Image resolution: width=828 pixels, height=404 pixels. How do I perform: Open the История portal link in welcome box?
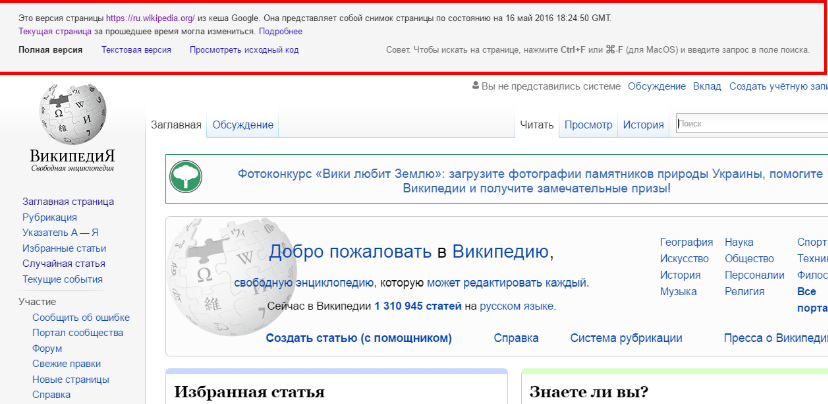point(680,275)
